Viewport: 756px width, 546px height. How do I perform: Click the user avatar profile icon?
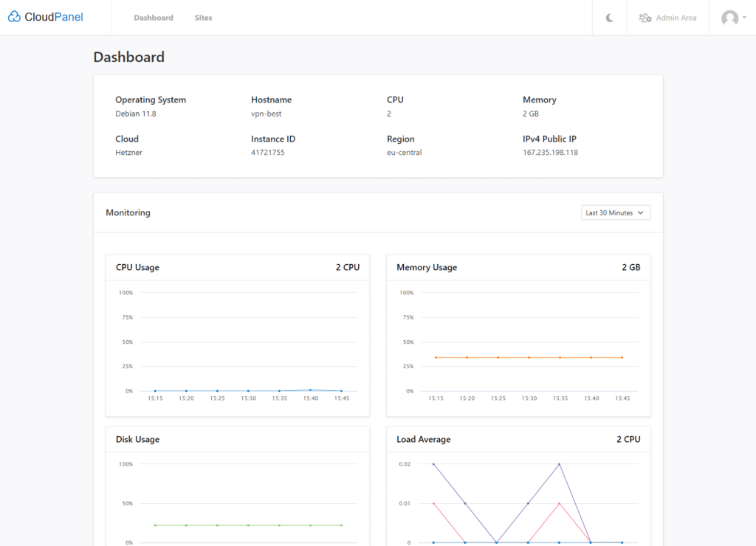click(x=728, y=18)
